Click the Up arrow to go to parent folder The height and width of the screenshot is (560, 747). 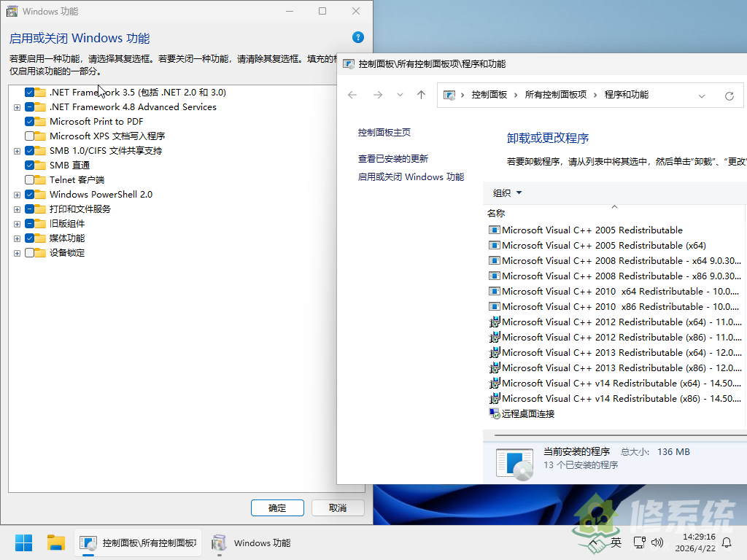[x=421, y=95]
